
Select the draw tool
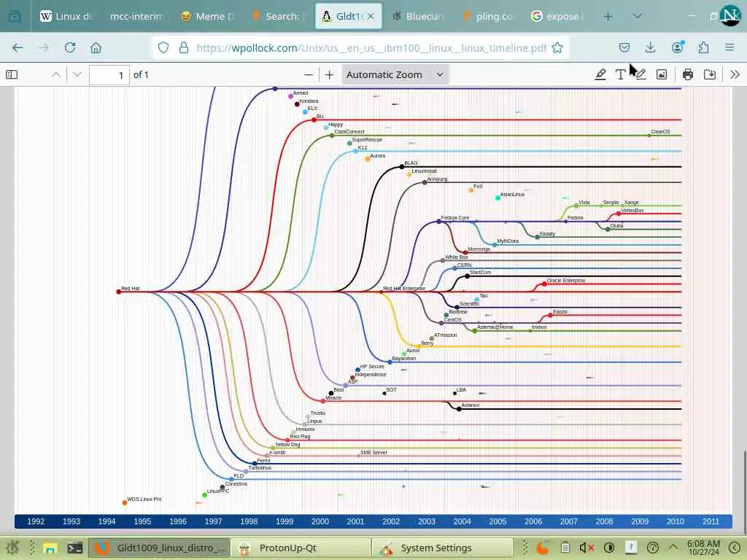click(x=640, y=75)
